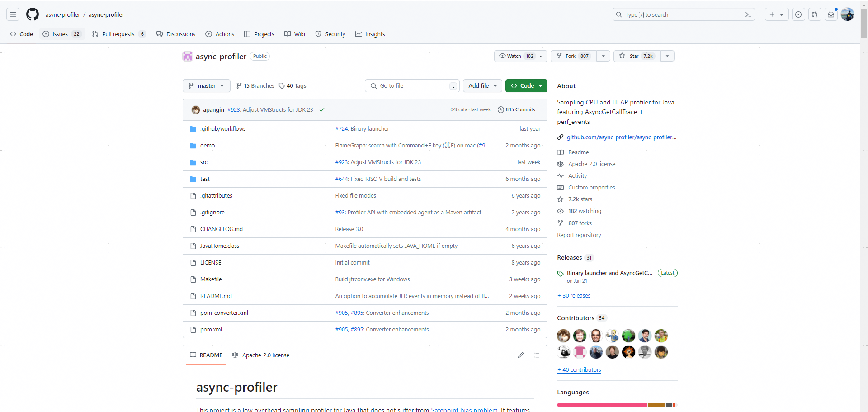868x412 pixels.
Task: Switch to the Issues tab
Action: click(62, 34)
